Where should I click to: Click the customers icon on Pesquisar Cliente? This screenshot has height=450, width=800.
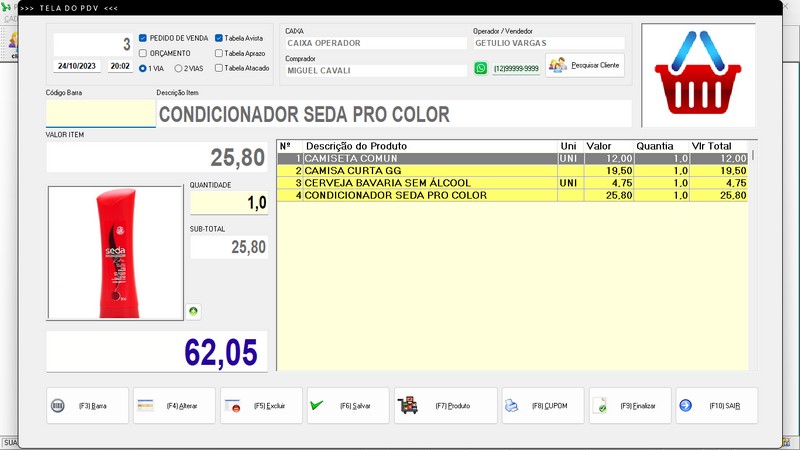(558, 65)
